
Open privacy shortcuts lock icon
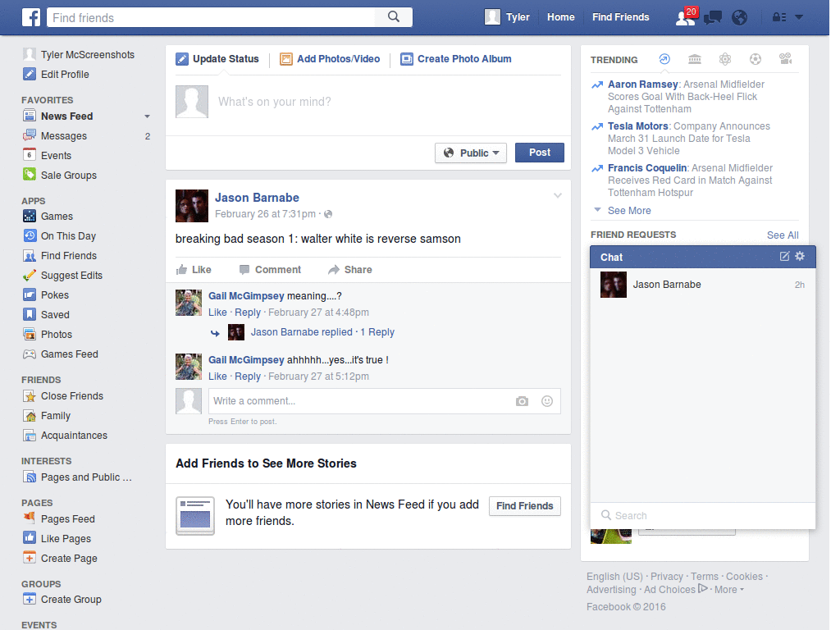tap(779, 17)
